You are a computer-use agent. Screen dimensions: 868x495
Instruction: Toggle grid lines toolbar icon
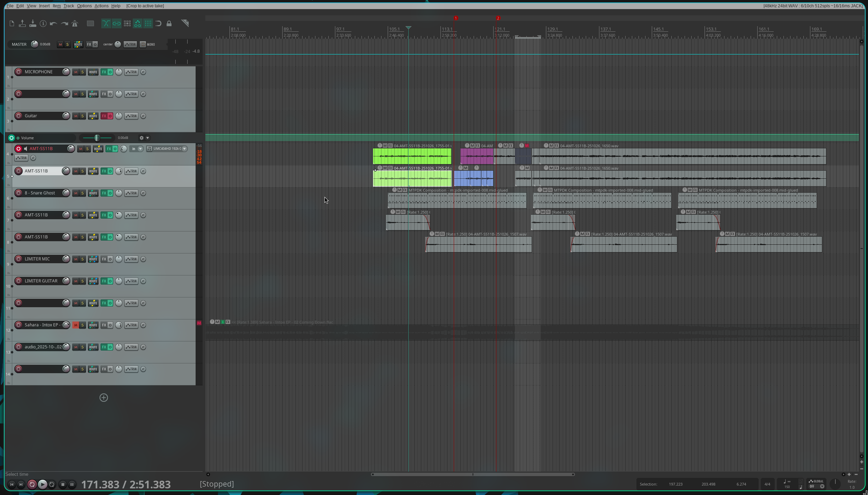coord(148,23)
